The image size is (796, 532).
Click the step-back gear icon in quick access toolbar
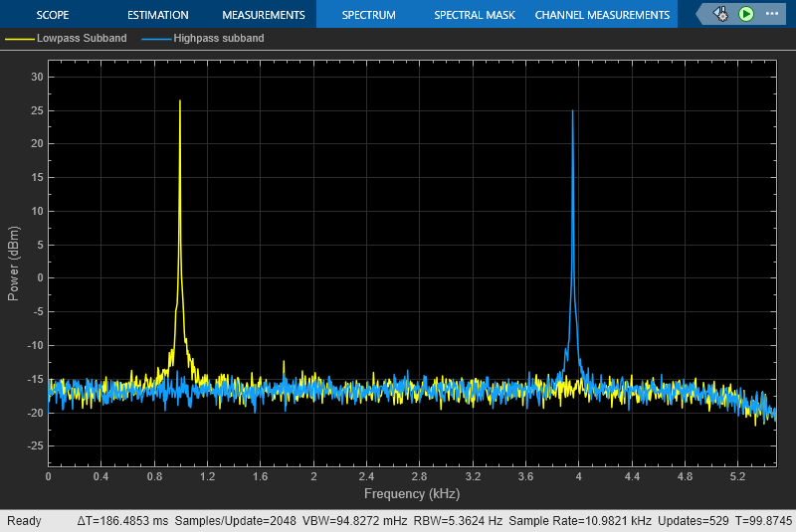(x=720, y=14)
